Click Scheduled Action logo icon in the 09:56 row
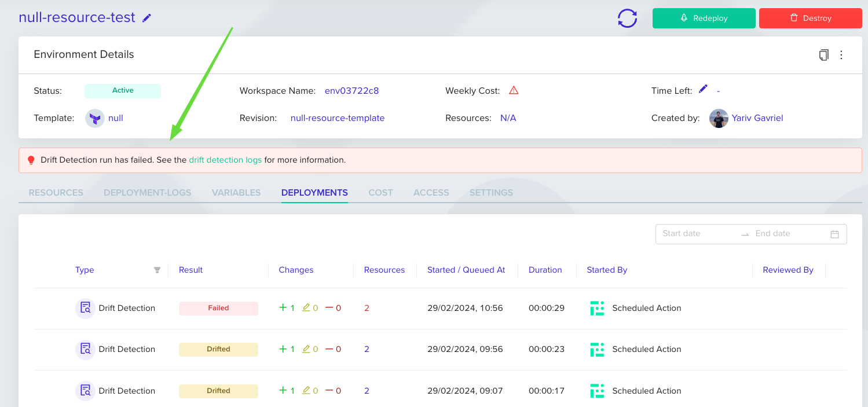 click(x=597, y=350)
